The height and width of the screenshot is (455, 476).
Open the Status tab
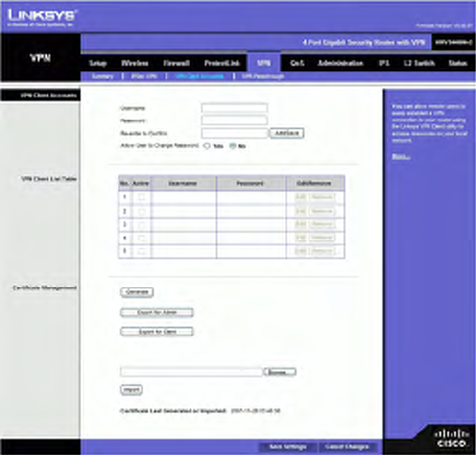pyautogui.click(x=457, y=63)
